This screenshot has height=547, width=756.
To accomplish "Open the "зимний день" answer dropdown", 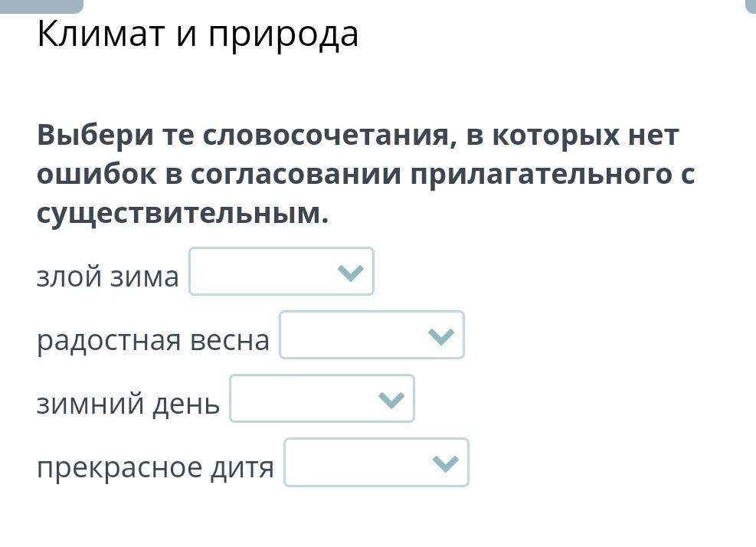I will 321,398.
